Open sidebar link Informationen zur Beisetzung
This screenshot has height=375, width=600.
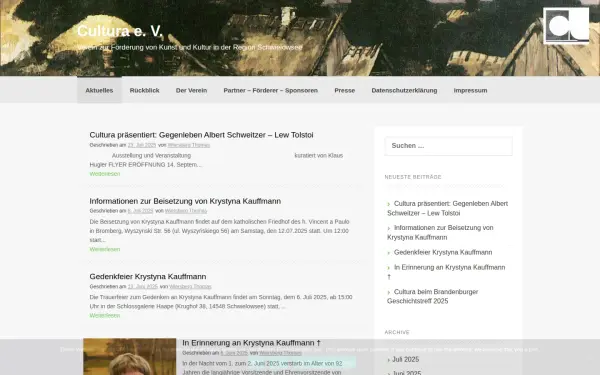(440, 232)
